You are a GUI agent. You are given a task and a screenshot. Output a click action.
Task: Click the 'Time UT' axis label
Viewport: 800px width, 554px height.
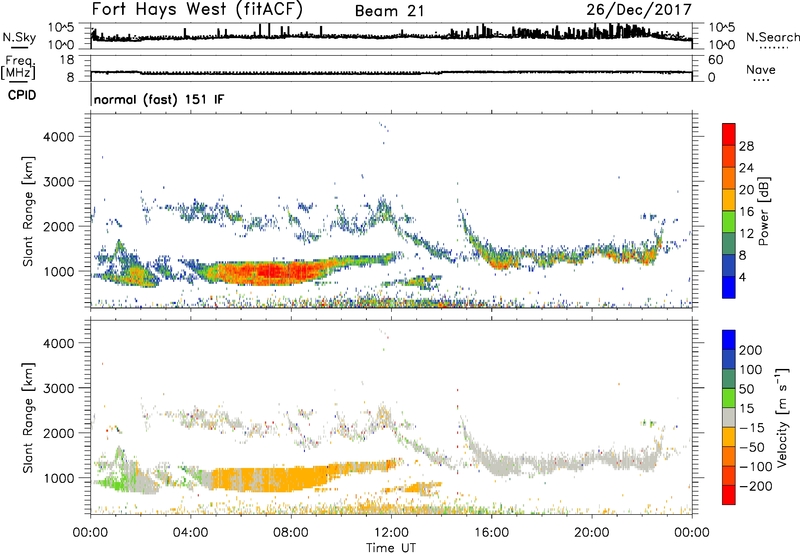(391, 547)
